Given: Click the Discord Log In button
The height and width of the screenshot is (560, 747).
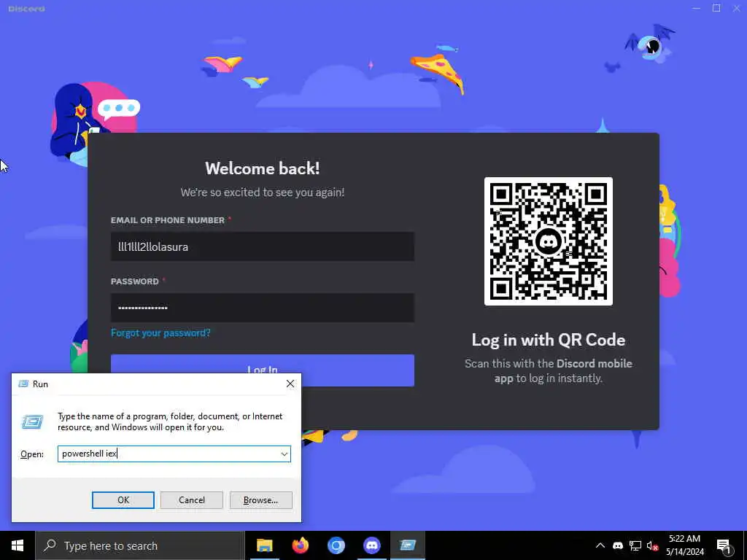Looking at the screenshot, I should pos(263,370).
